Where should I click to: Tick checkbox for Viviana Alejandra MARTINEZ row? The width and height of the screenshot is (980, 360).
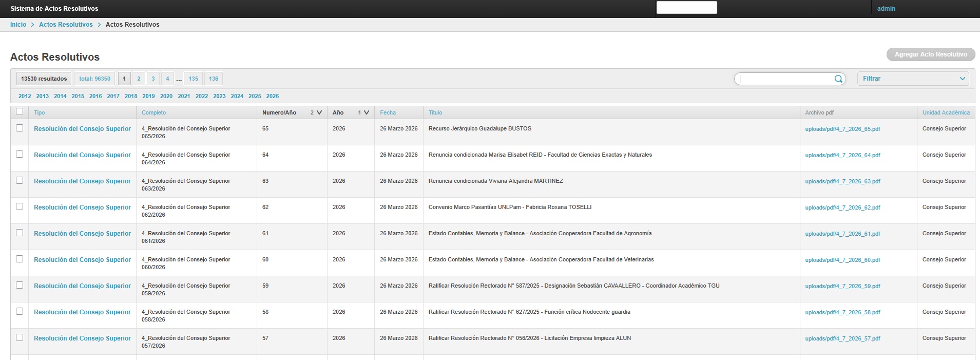20,181
